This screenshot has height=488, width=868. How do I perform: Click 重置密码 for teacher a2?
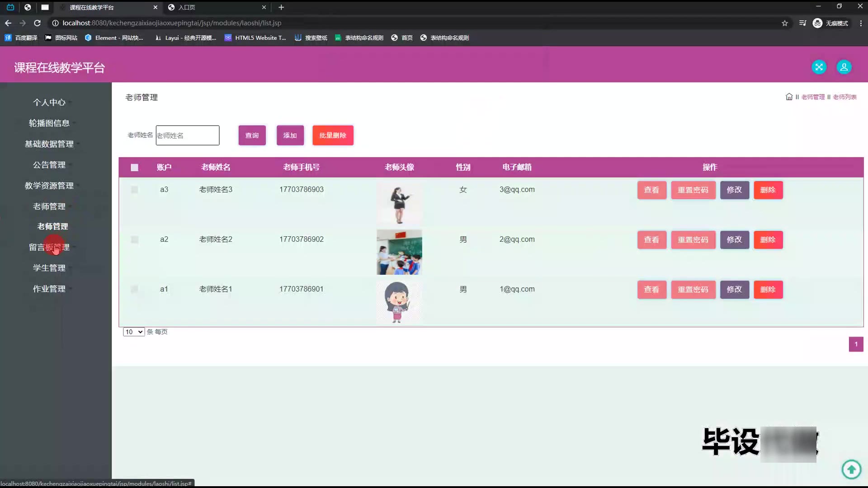(693, 239)
